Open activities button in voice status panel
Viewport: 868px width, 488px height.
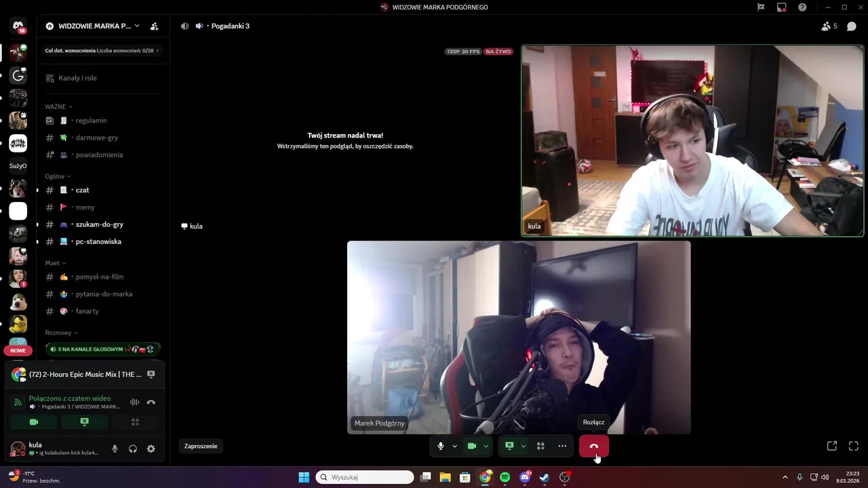click(135, 422)
